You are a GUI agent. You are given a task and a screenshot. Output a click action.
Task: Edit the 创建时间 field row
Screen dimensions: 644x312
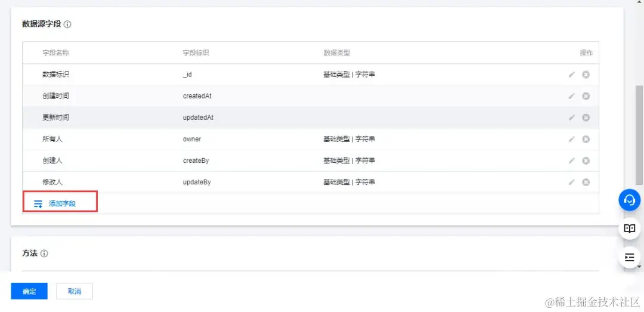point(571,96)
